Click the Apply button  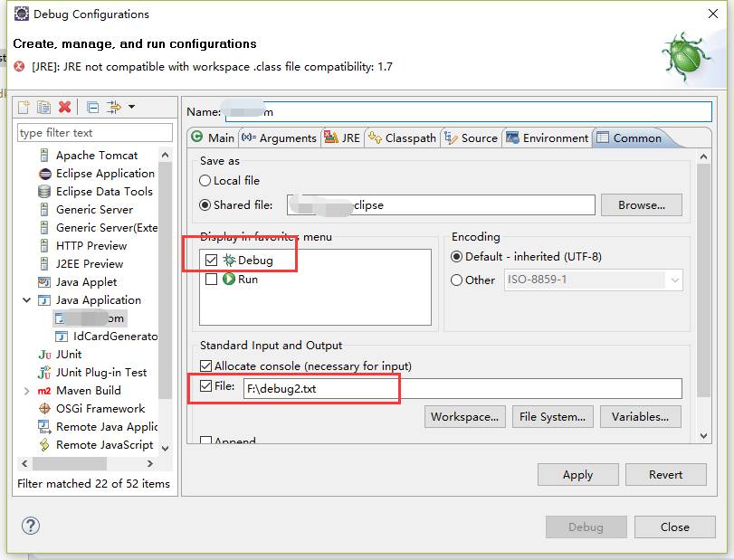tap(577, 475)
